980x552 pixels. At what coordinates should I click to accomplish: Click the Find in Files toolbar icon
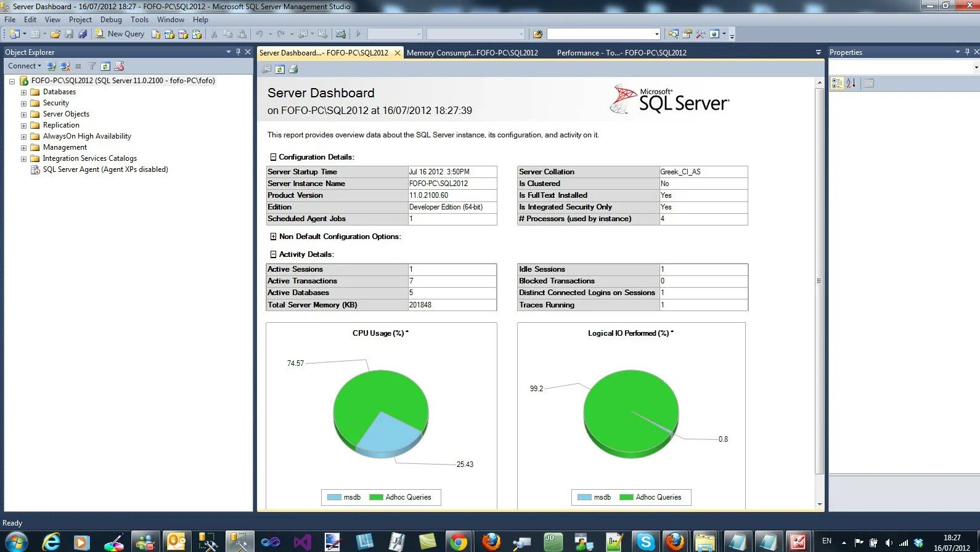tap(537, 34)
